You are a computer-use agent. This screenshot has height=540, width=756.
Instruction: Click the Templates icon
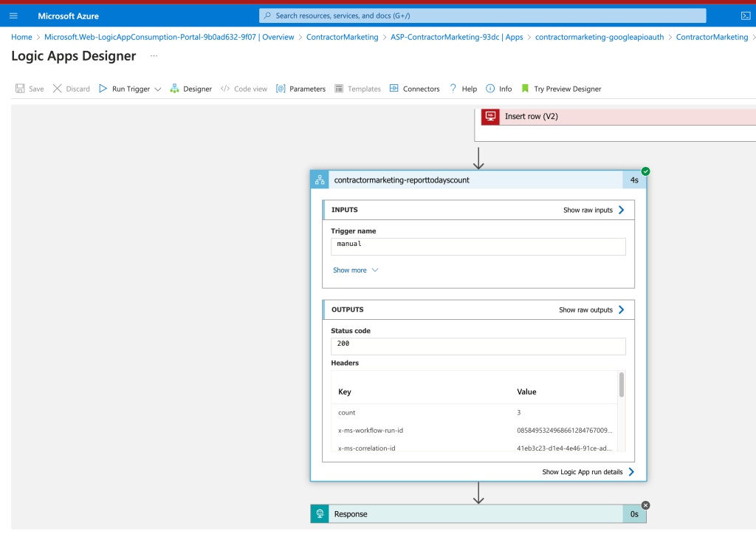[x=339, y=89]
